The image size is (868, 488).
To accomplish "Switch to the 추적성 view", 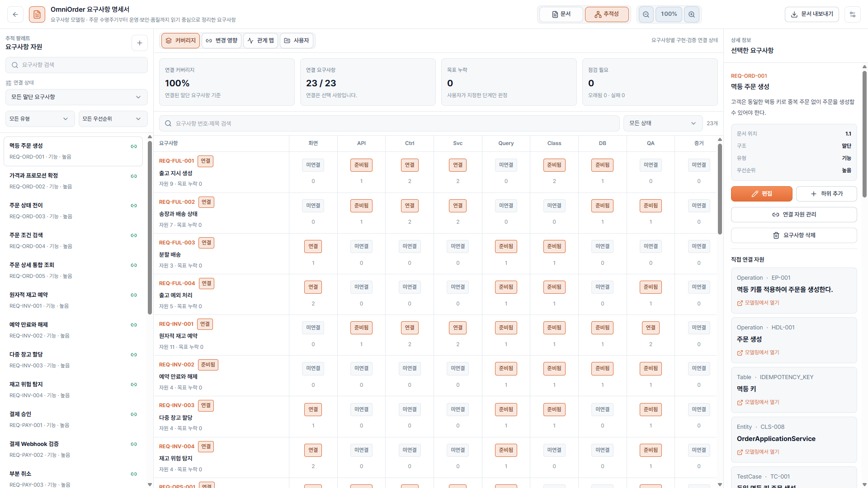I will (607, 14).
